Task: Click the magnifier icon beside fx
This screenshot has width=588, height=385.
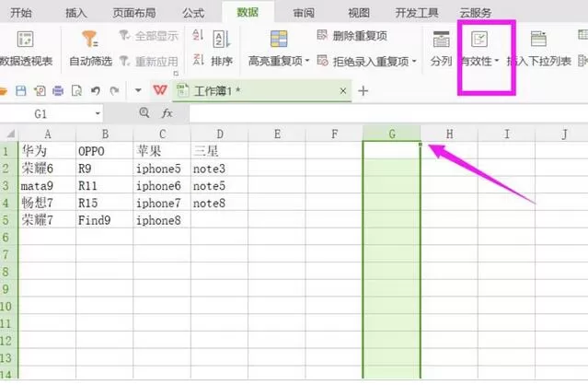Action: 144,112
